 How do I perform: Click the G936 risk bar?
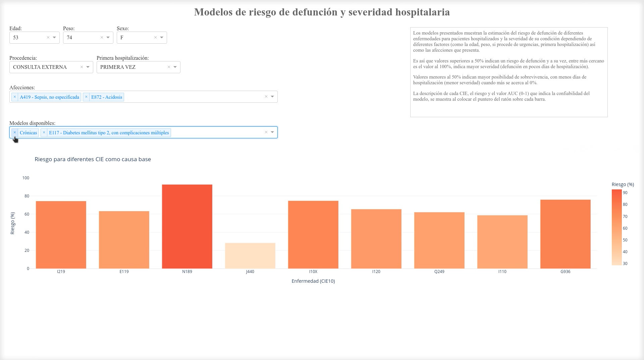tap(565, 234)
